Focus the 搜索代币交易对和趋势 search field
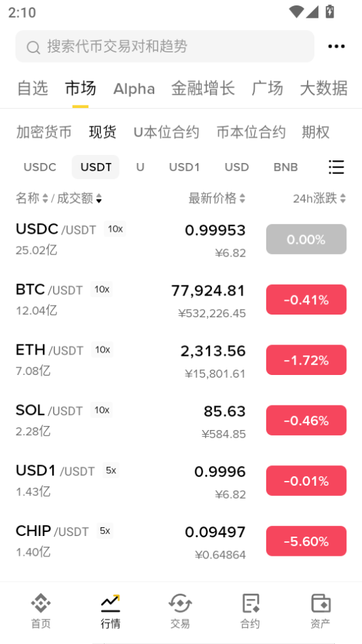 pos(165,46)
